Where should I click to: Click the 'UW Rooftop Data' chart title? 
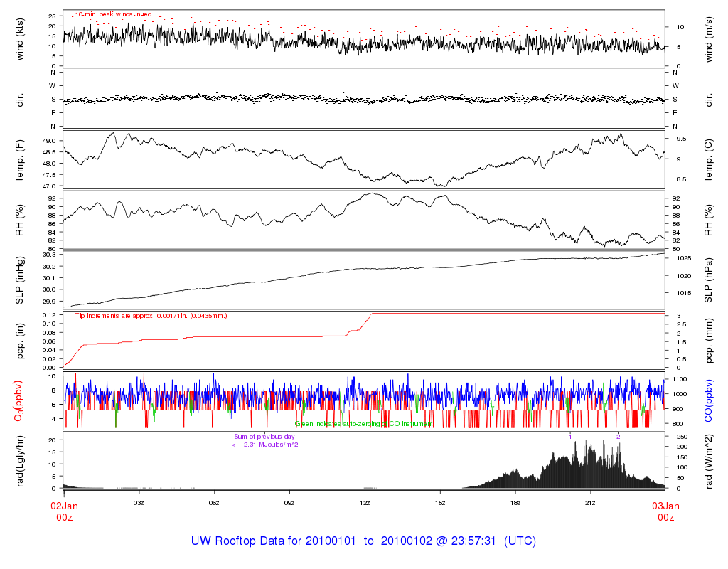[x=363, y=541]
